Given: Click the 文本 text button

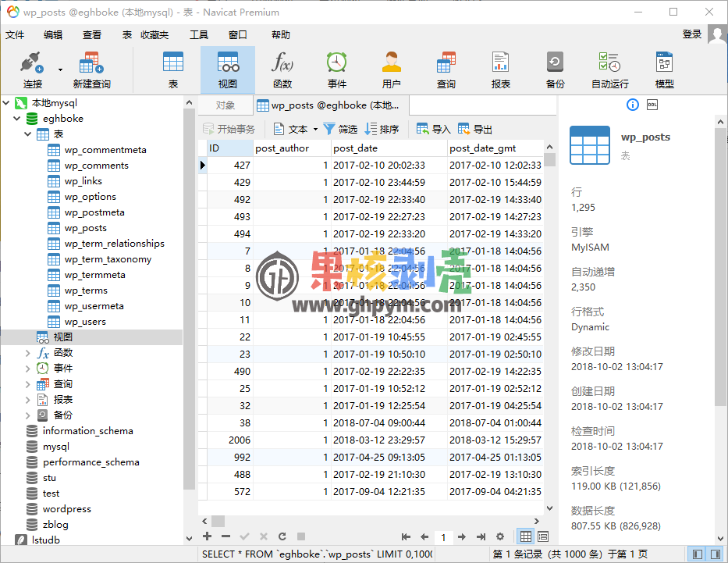Looking at the screenshot, I should 290,129.
